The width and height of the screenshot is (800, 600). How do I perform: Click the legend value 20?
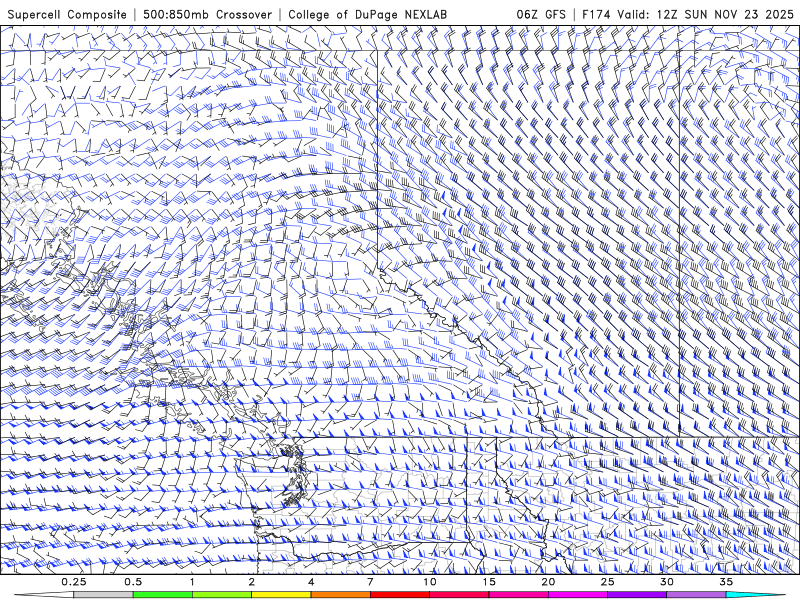coord(548,582)
